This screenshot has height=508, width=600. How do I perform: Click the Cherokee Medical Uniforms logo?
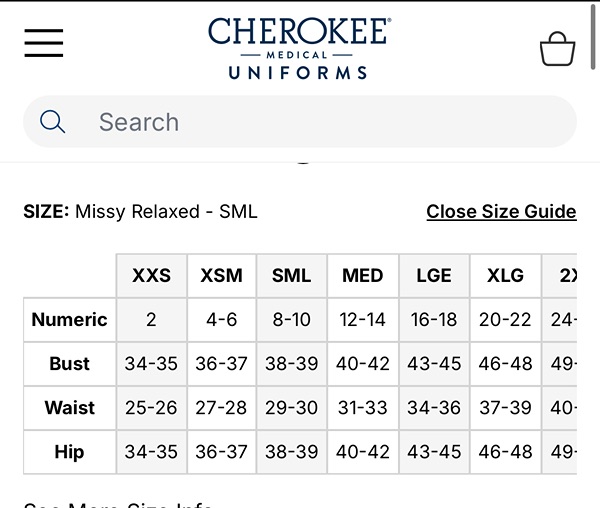click(x=298, y=47)
